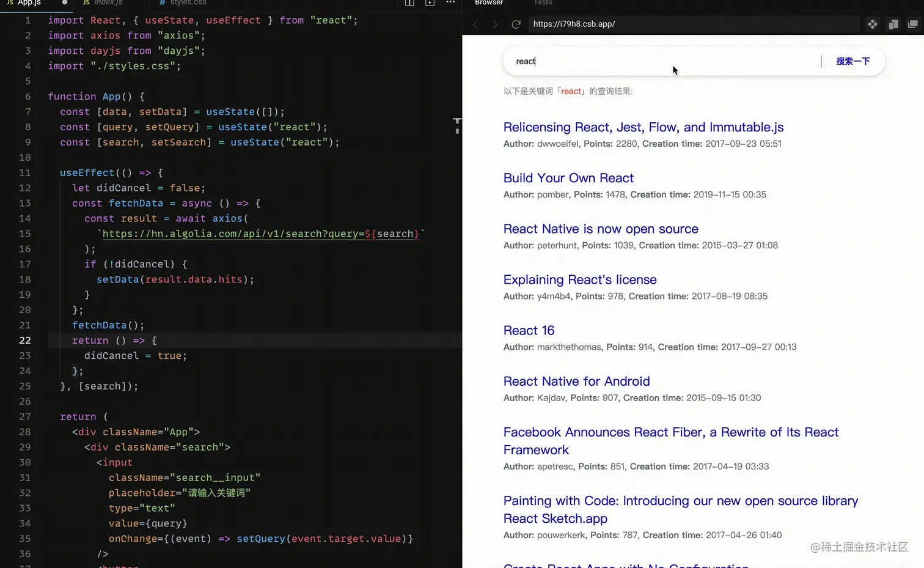Open Painting with Code React Sketch.app link
The height and width of the screenshot is (568, 924).
pyautogui.click(x=681, y=509)
